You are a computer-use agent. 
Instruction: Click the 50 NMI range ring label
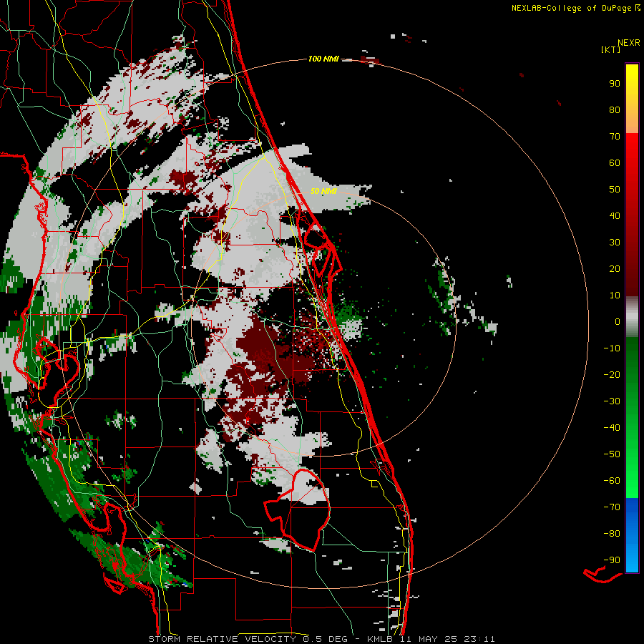(323, 191)
